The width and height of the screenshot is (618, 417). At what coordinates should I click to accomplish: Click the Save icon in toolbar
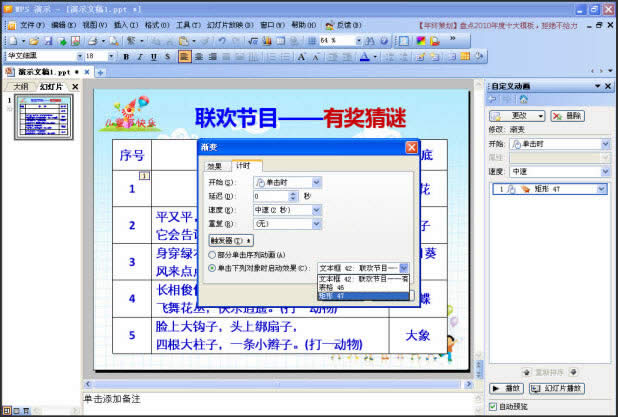pos(47,41)
